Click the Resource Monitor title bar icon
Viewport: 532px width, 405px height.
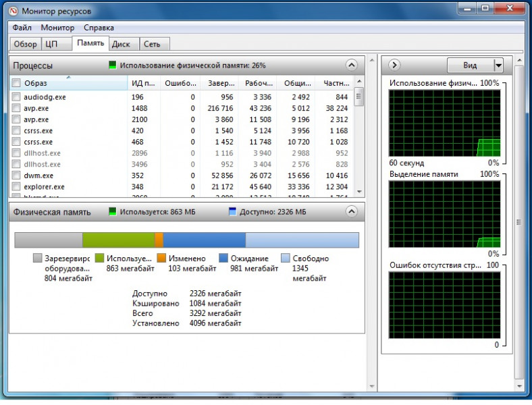(13, 11)
